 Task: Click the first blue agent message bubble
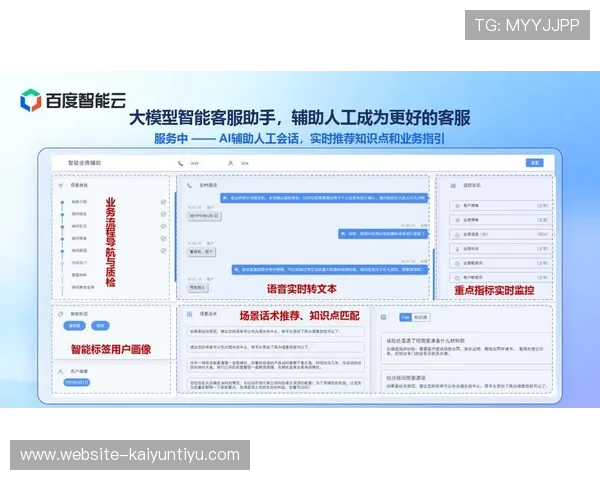[x=324, y=198]
